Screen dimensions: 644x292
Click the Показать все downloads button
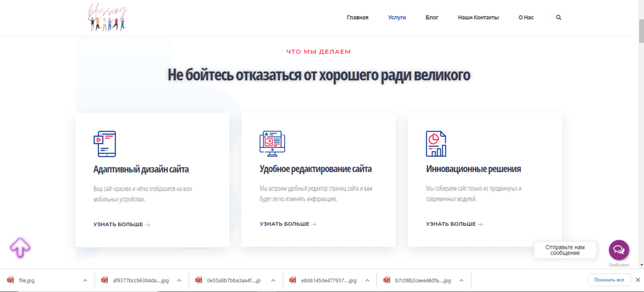[609, 280]
